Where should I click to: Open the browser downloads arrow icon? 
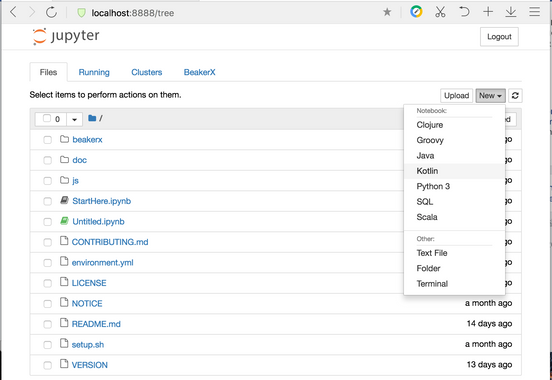[511, 12]
